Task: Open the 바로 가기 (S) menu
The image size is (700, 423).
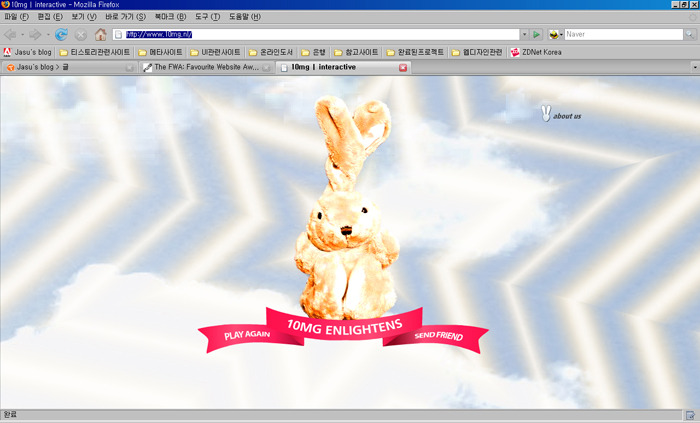Action: 125,17
